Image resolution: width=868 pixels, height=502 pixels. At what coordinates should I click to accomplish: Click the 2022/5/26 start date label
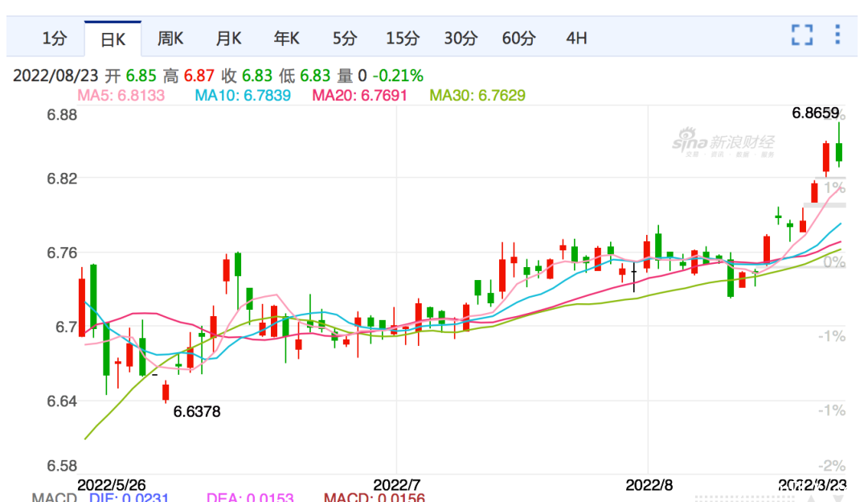pyautogui.click(x=111, y=485)
